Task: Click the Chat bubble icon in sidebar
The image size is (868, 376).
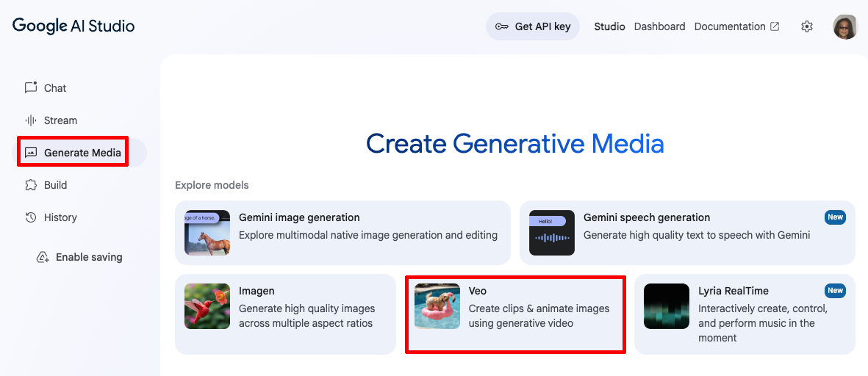Action: pyautogui.click(x=31, y=88)
